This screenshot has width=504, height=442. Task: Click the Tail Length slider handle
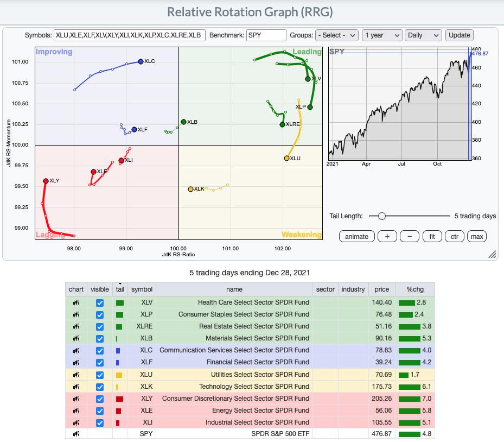381,216
